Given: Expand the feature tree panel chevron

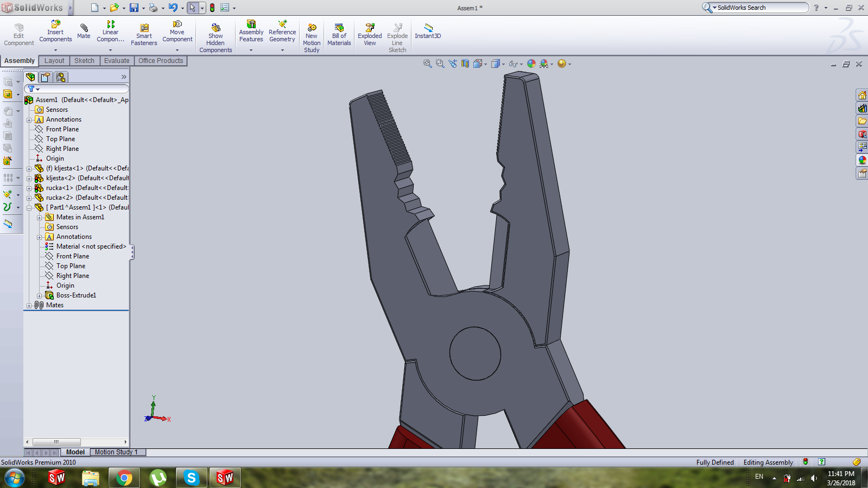Looking at the screenshot, I should 124,77.
